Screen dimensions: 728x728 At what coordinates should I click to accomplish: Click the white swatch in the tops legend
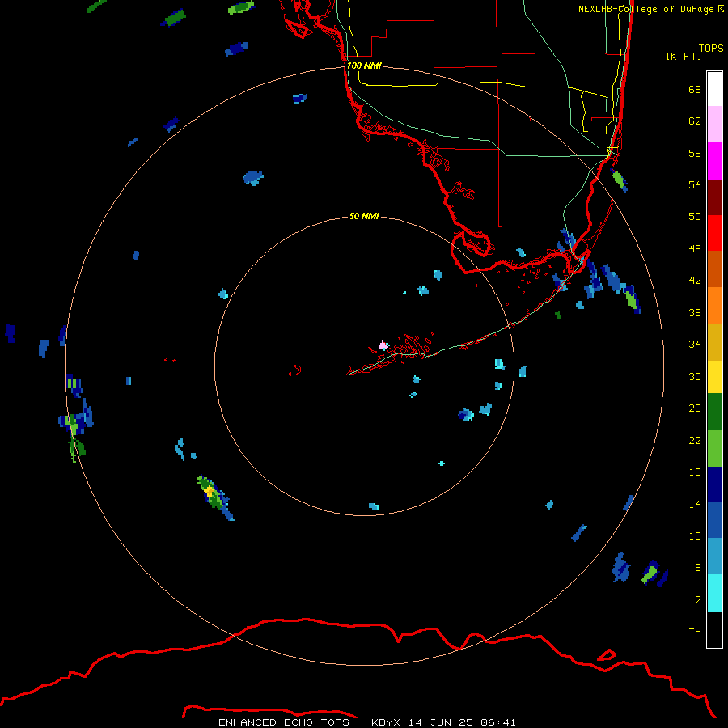click(x=714, y=89)
